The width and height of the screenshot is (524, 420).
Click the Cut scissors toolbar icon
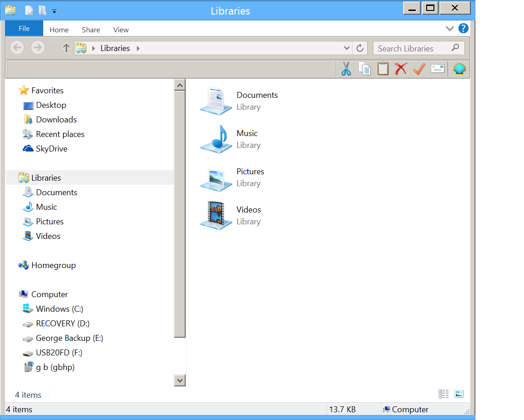[346, 69]
